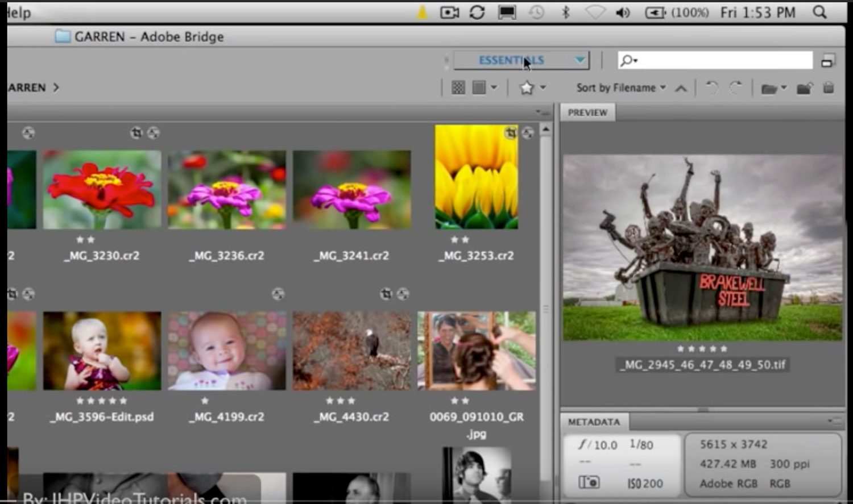This screenshot has width=853, height=504.
Task: Switch to the PREVIEW panel tab
Action: tap(587, 112)
